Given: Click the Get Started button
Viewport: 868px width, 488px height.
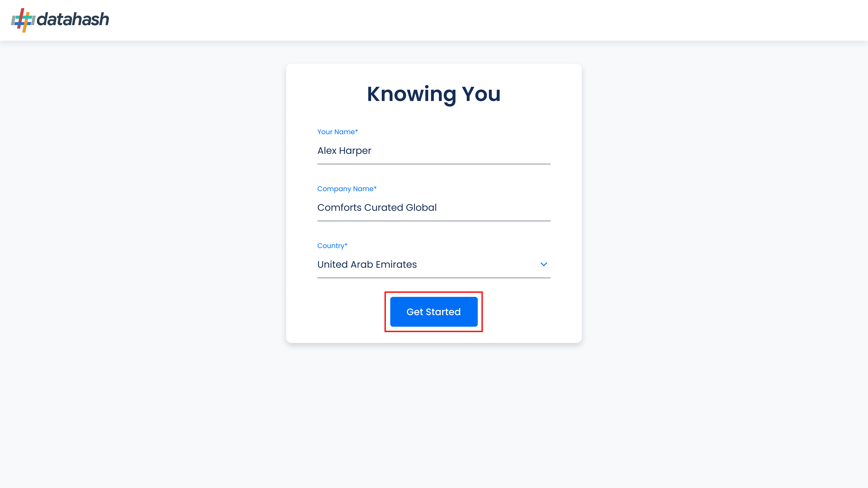Looking at the screenshot, I should (x=434, y=312).
